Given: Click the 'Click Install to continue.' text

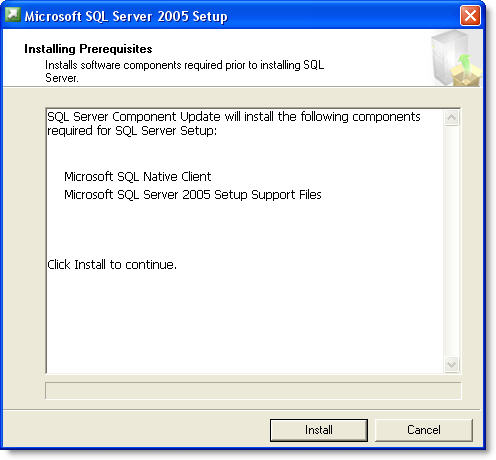Looking at the screenshot, I should pos(112,265).
